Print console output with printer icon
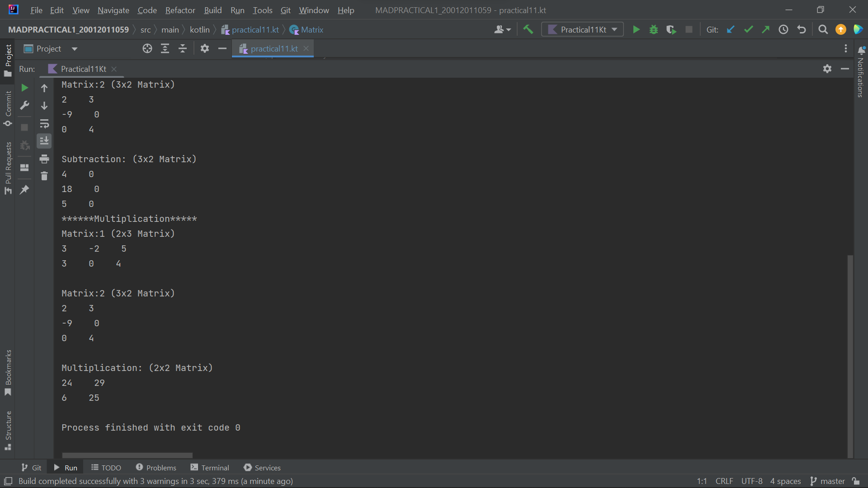Screen dimensions: 868x488 pos(44,159)
